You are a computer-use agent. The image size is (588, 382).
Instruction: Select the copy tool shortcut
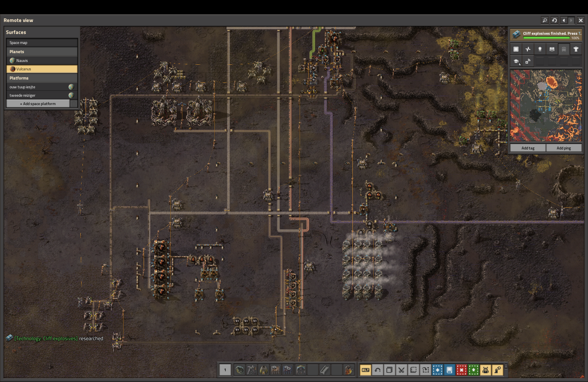pos(389,370)
